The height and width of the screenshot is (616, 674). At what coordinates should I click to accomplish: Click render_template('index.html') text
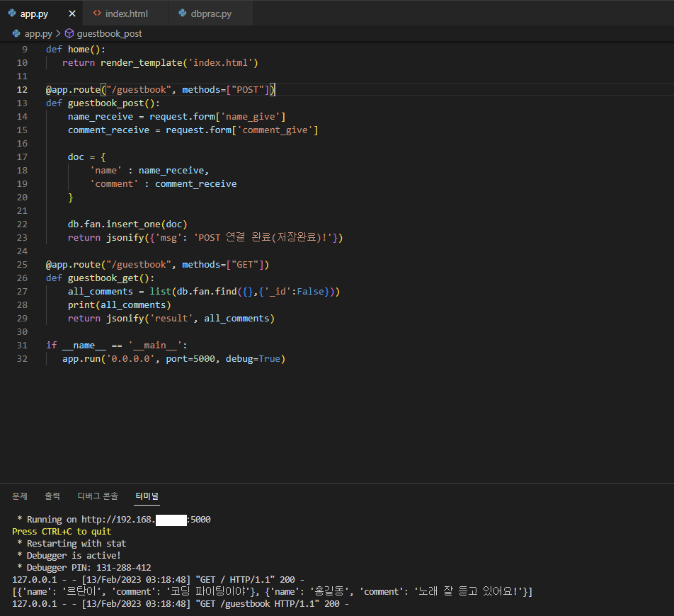click(179, 63)
